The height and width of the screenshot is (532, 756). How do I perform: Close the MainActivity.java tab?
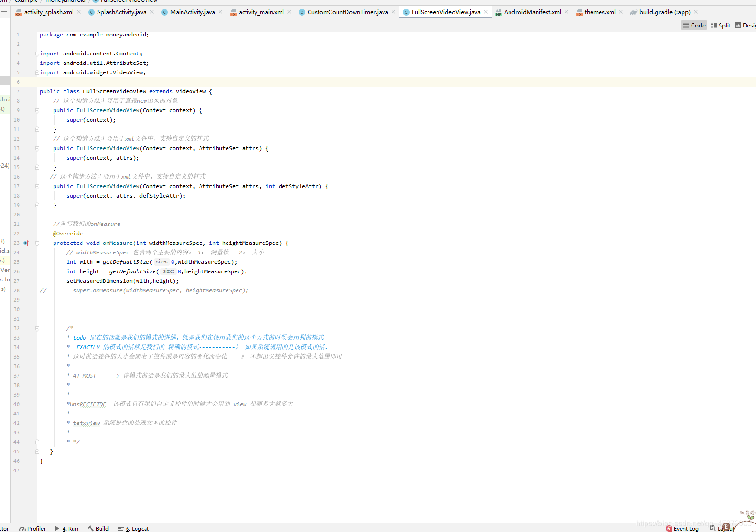point(220,12)
